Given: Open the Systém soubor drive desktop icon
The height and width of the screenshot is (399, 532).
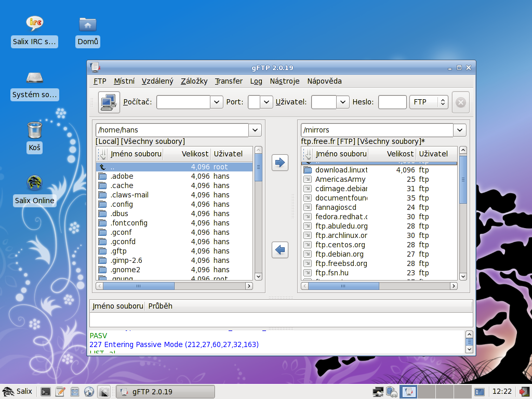Looking at the screenshot, I should click(35, 86).
